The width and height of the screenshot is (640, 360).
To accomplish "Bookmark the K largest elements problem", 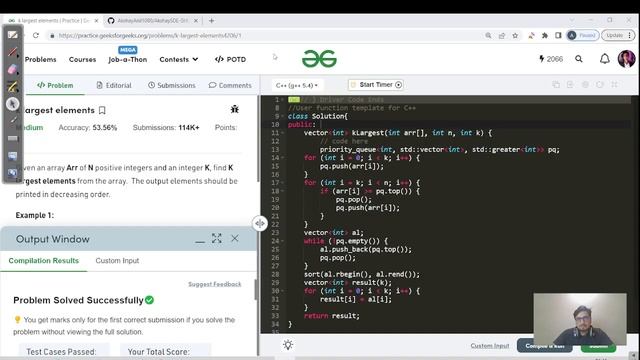I will click(102, 110).
